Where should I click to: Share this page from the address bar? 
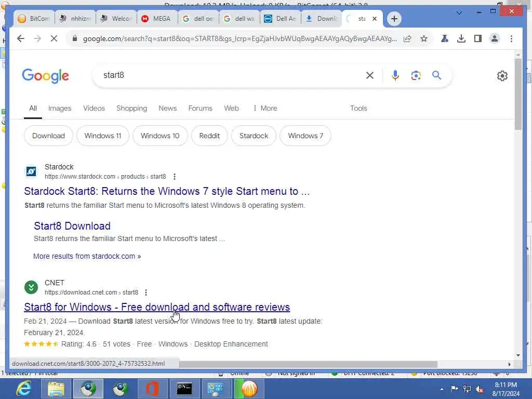pos(407,38)
